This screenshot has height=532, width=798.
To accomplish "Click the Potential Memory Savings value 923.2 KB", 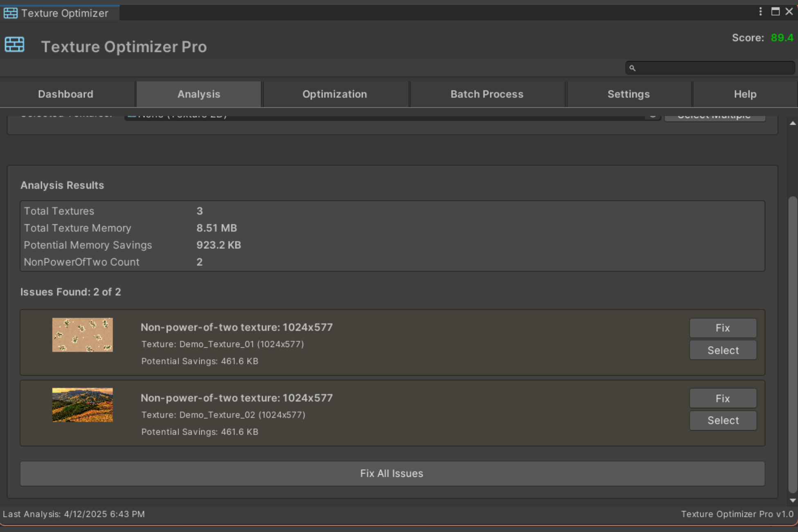I will click(219, 245).
